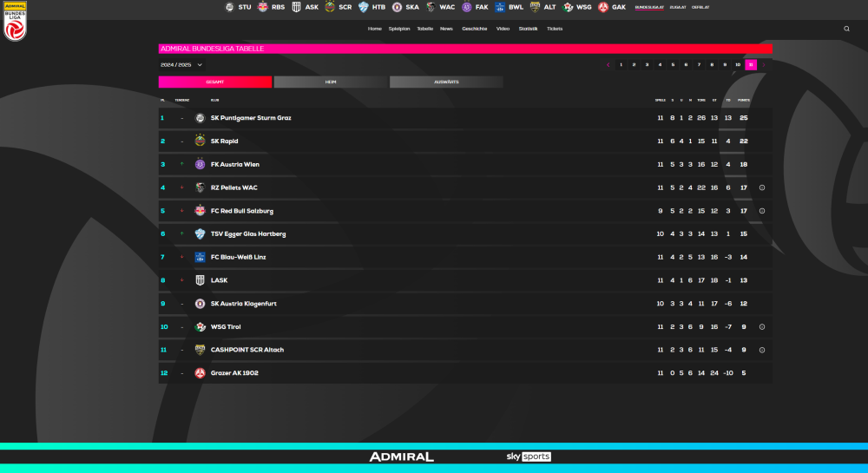Click the WSG Tirol crest in top bar
The width and height of the screenshot is (868, 473).
(569, 7)
